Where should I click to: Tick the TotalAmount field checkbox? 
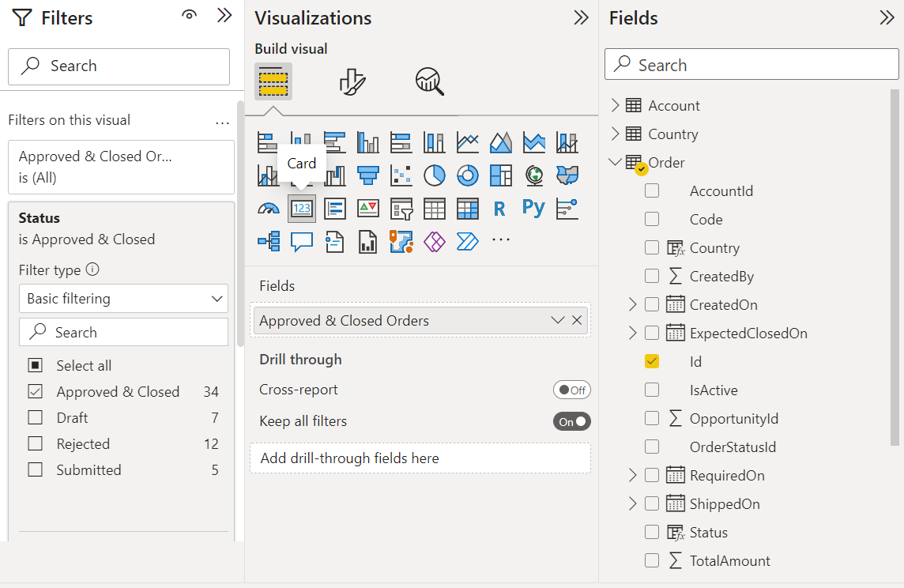click(652, 560)
